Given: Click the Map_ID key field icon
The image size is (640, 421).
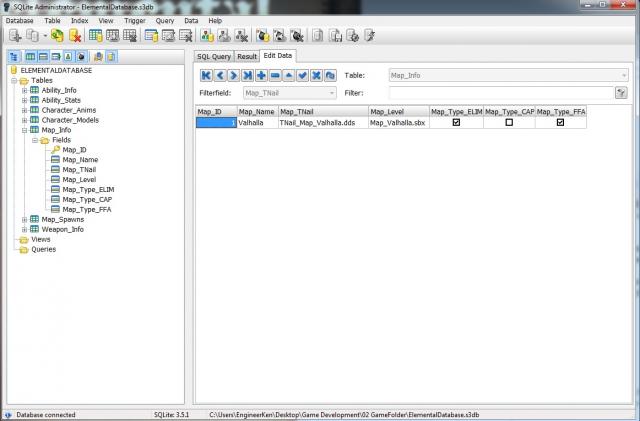Looking at the screenshot, I should tap(55, 150).
